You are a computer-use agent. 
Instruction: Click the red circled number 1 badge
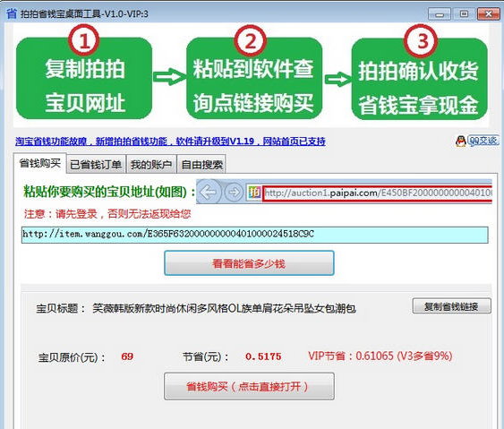click(83, 41)
